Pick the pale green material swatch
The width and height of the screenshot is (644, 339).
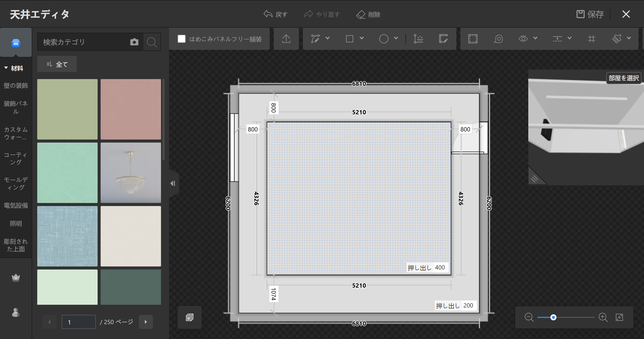67,287
